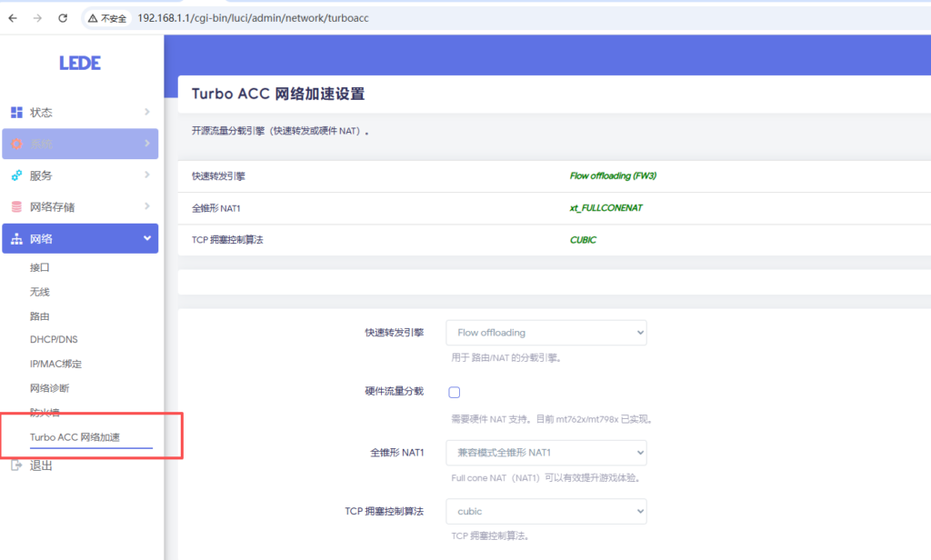Click the CUBIC status value
Viewport: 931px width, 560px height.
(x=583, y=240)
